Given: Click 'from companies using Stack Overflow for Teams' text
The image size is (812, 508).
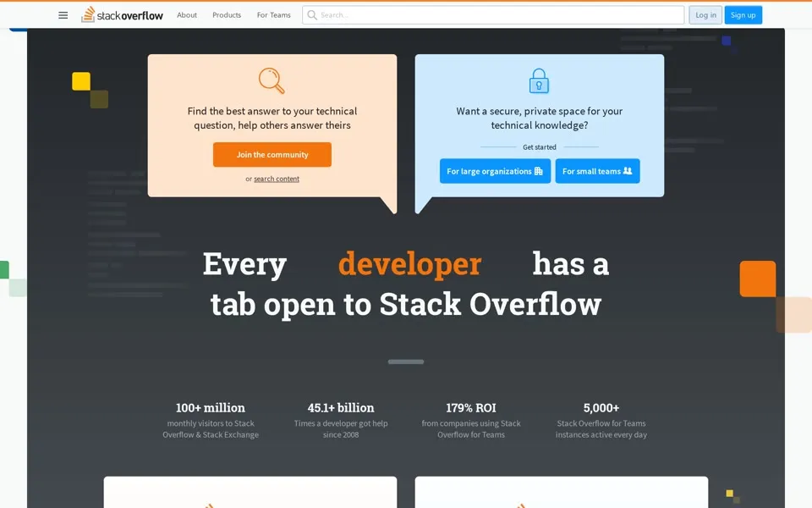Looking at the screenshot, I should pyautogui.click(x=471, y=429).
